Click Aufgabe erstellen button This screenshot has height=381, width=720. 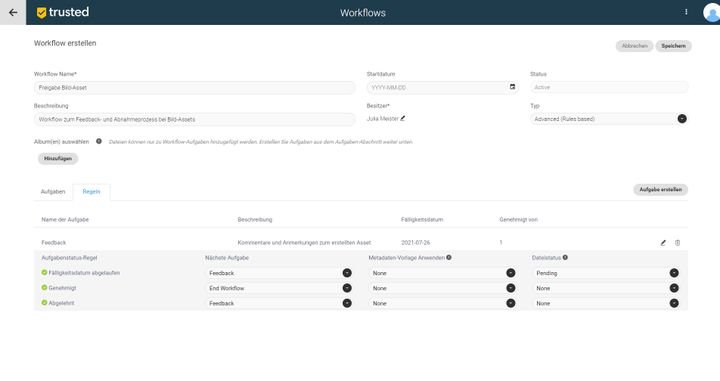(661, 190)
